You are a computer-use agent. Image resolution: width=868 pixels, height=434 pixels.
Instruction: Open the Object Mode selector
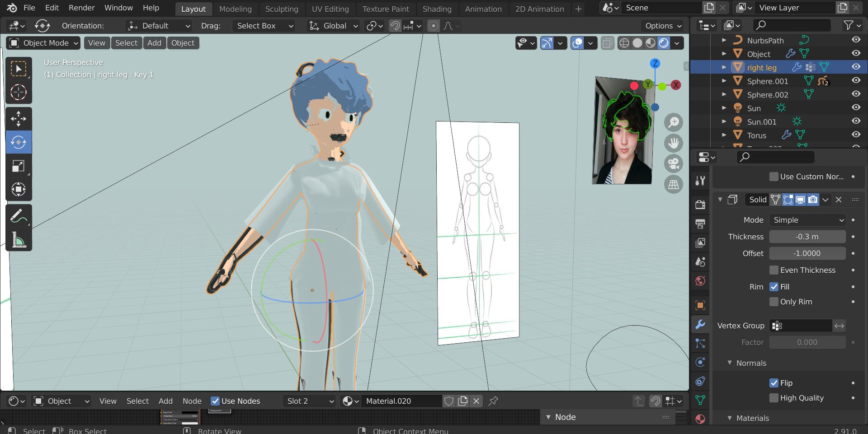pyautogui.click(x=44, y=43)
